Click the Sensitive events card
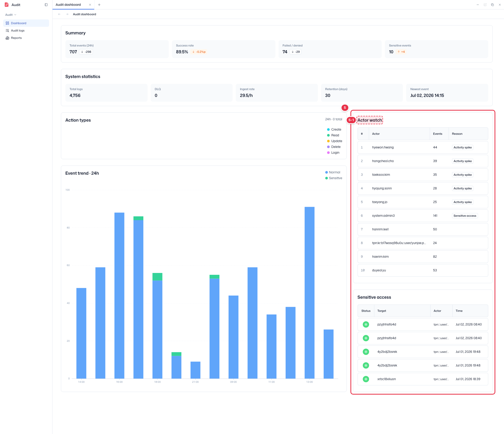 pos(436,49)
